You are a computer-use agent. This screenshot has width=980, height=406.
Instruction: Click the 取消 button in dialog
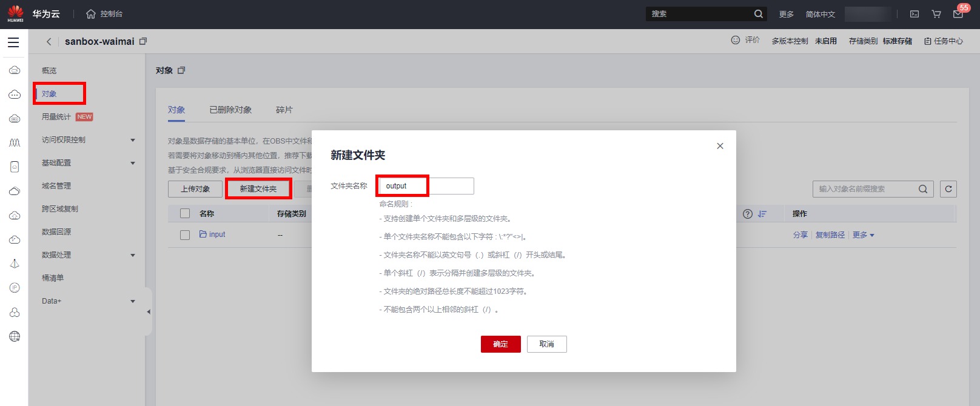tap(546, 344)
